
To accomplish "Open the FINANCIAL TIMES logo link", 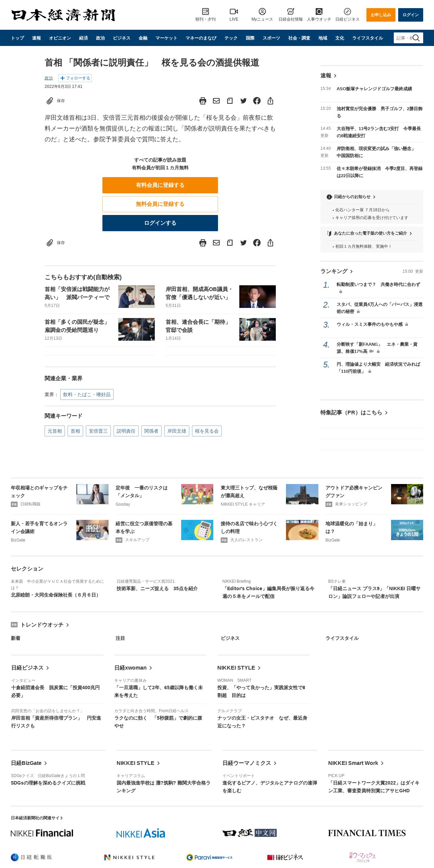I will point(367,833).
